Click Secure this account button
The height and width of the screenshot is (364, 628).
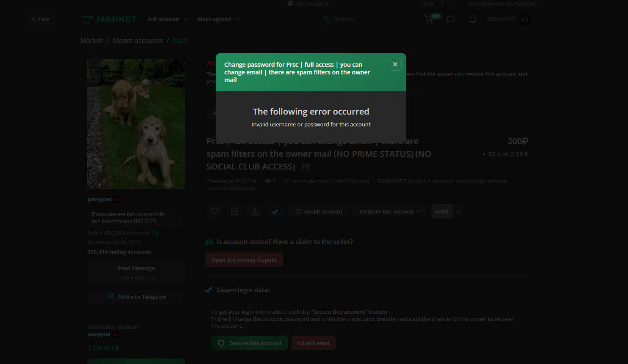click(x=250, y=343)
